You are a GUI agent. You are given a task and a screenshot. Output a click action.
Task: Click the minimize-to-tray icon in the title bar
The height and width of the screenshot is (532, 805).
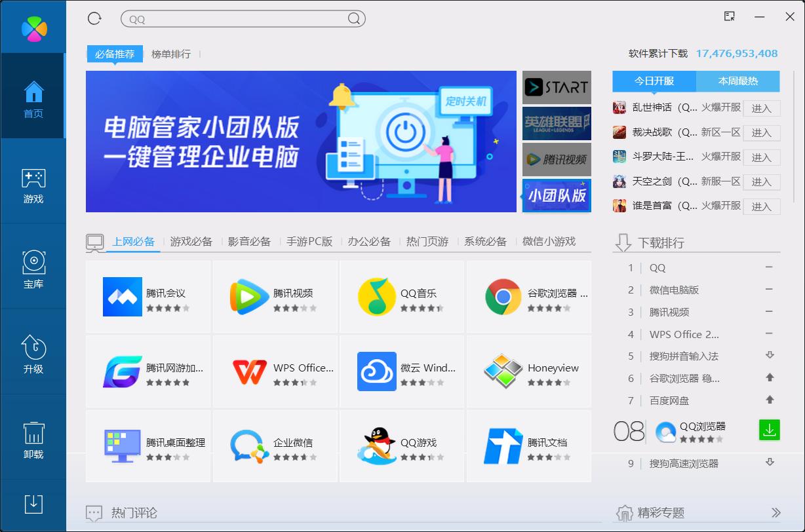(728, 16)
